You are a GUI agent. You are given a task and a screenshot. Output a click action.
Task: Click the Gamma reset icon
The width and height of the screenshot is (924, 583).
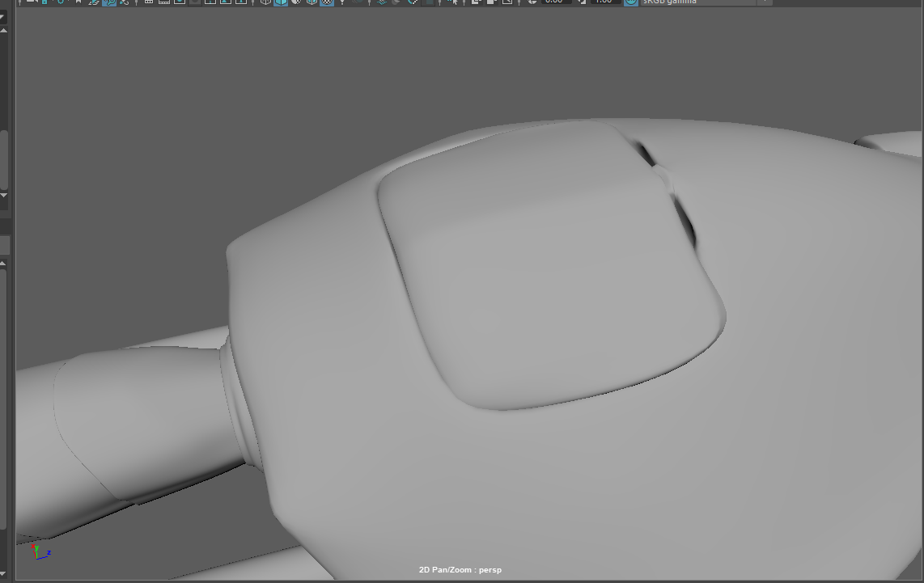coord(582,2)
